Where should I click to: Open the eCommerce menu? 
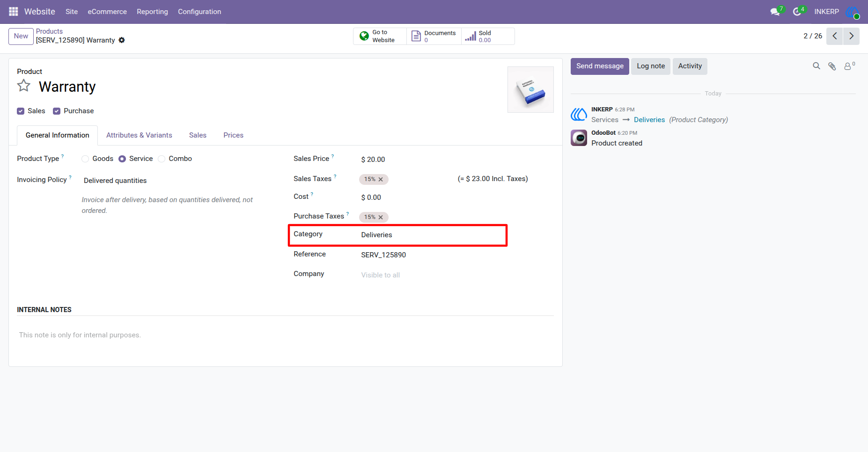coord(107,12)
